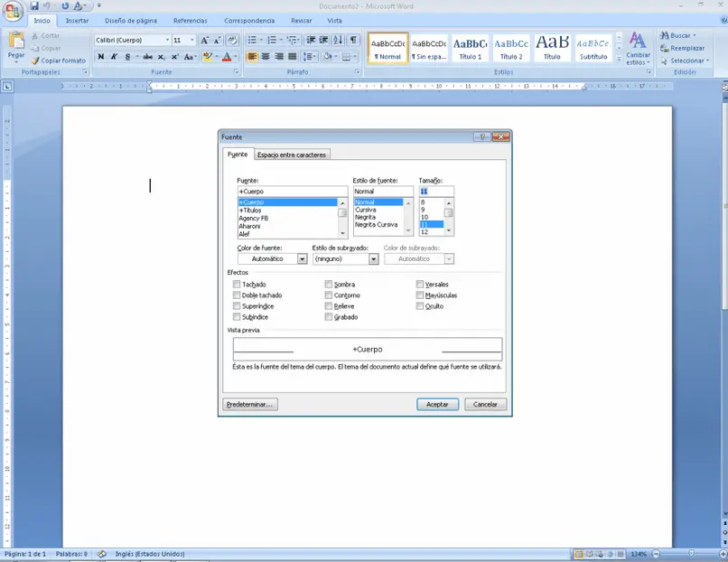Open the Buscar dropdown arrow
The width and height of the screenshot is (728, 562).
pyautogui.click(x=694, y=36)
